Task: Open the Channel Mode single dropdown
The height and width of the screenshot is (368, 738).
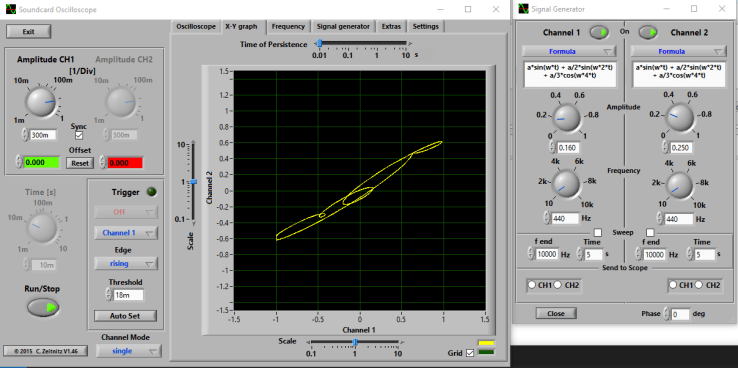Action: [x=128, y=351]
